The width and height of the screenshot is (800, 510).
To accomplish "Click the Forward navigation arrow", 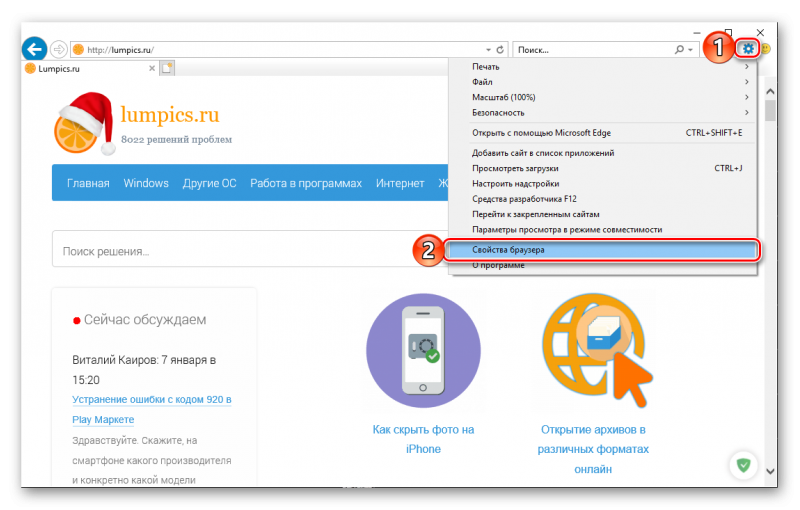I will pyautogui.click(x=59, y=49).
